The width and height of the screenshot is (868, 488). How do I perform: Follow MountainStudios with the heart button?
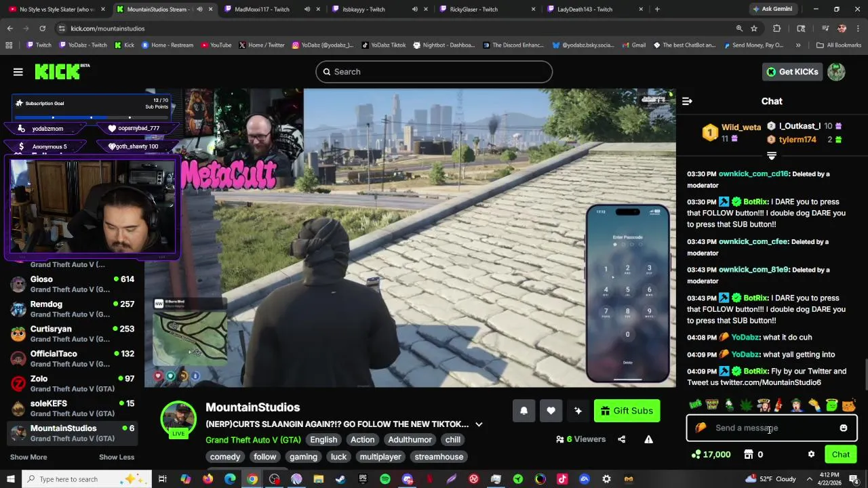[x=551, y=411]
